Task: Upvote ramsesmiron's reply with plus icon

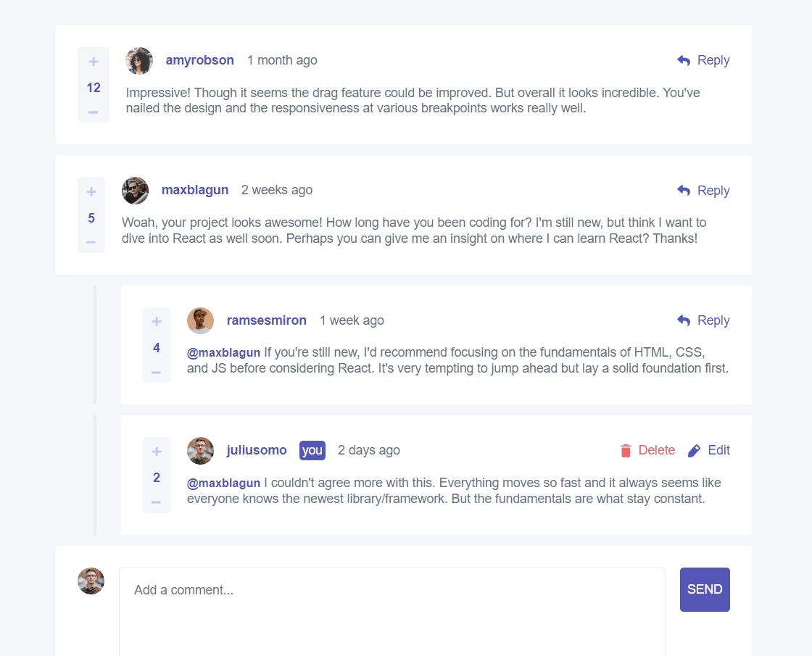Action: 157,322
